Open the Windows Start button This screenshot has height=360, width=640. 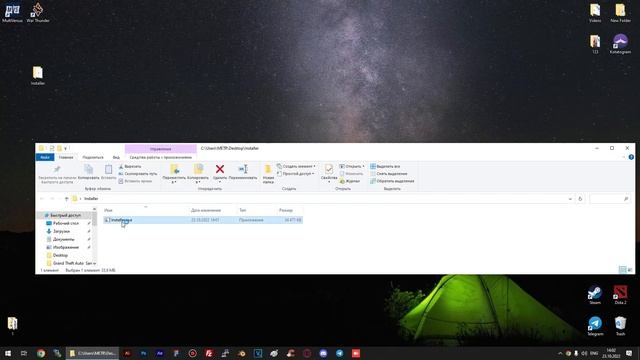pos(8,353)
